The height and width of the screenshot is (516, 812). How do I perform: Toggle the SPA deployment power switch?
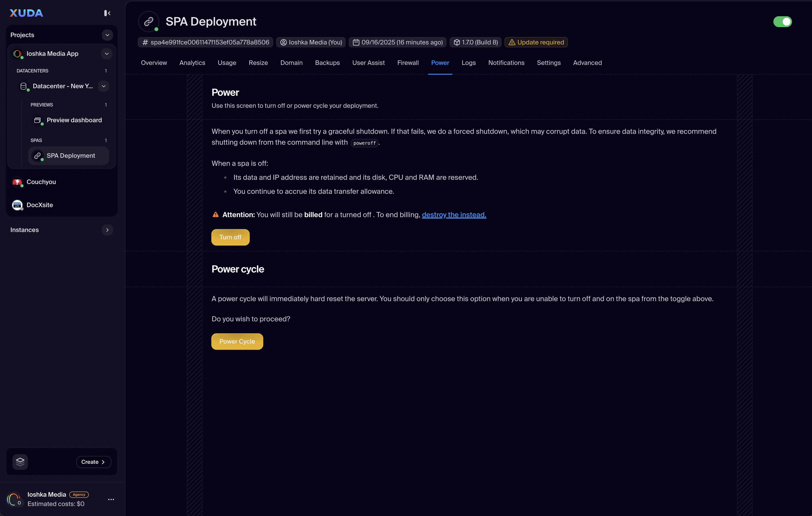click(782, 22)
